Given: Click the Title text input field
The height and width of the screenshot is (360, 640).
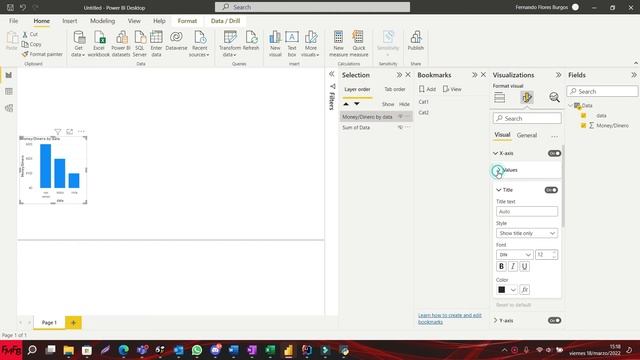Looking at the screenshot, I should [x=527, y=211].
